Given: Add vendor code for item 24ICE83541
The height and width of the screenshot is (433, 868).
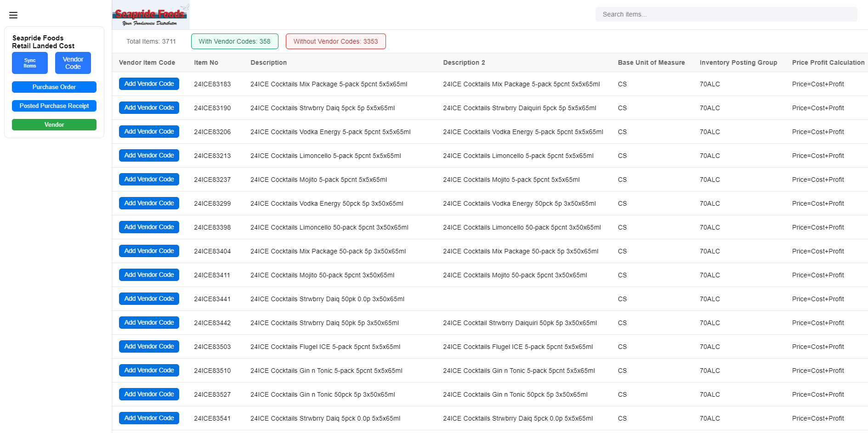Looking at the screenshot, I should pyautogui.click(x=149, y=418).
